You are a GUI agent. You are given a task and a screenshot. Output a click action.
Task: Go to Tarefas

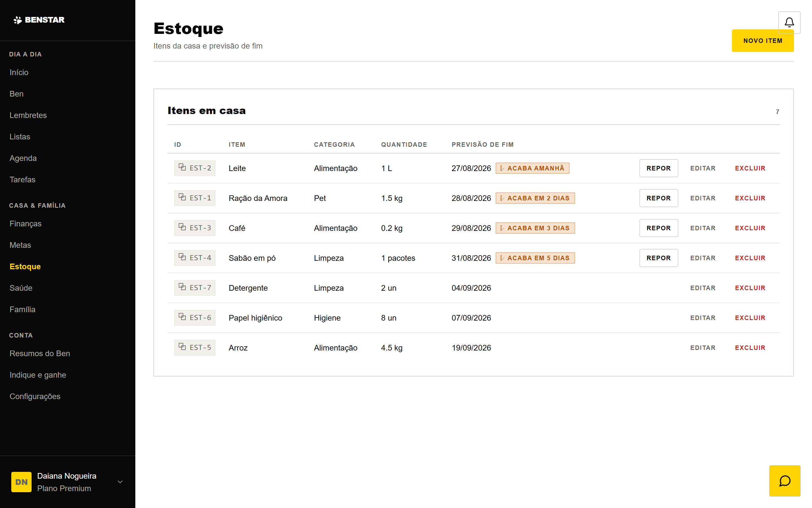click(x=22, y=179)
